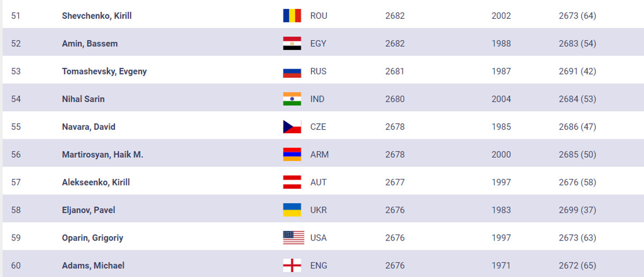644x277 pixels.
Task: Click Oparin, Grigoriy name link
Action: coord(92,238)
